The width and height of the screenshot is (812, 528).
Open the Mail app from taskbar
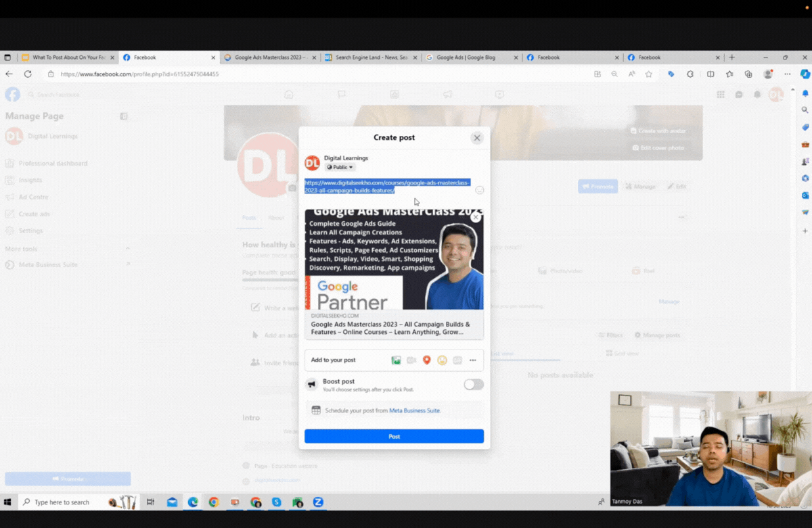pyautogui.click(x=172, y=502)
